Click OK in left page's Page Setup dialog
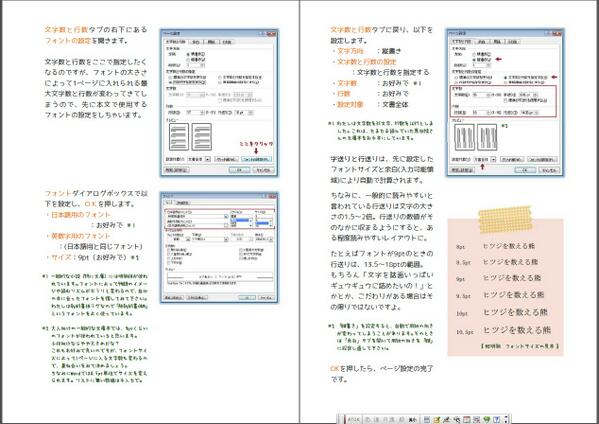This screenshot has height=424, width=599. 239,170
